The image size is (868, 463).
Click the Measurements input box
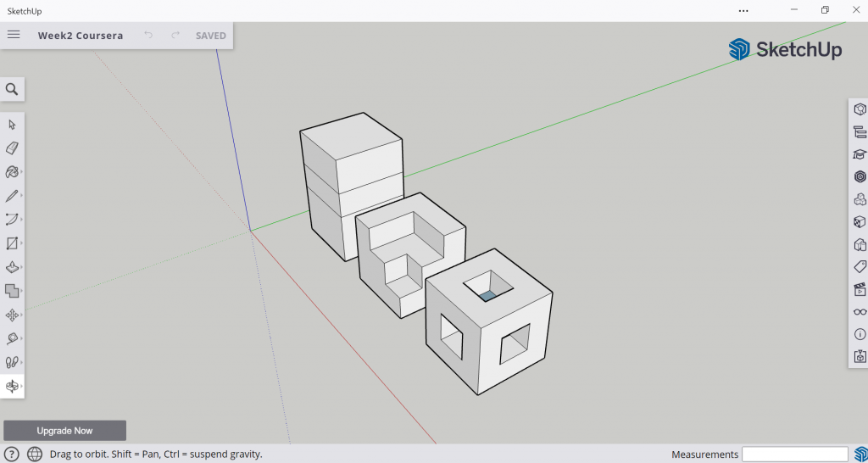pyautogui.click(x=795, y=455)
